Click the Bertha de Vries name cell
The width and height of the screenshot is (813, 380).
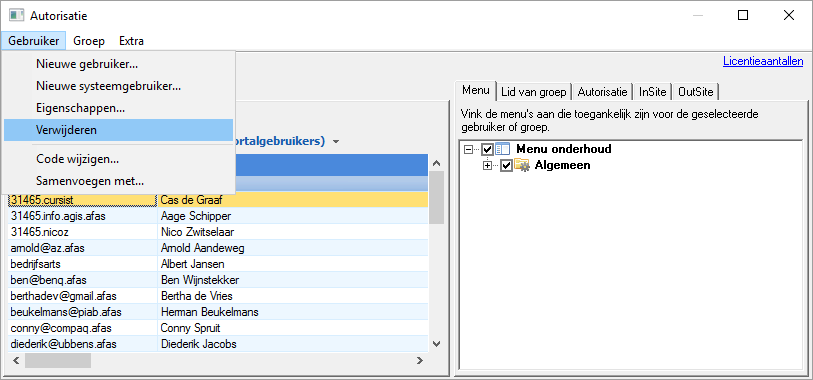click(x=293, y=296)
